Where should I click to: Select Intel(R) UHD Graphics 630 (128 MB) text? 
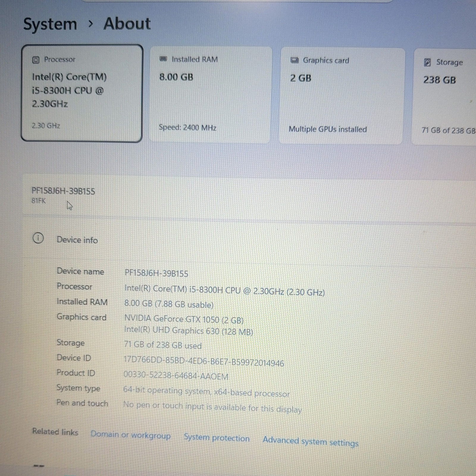(x=189, y=331)
